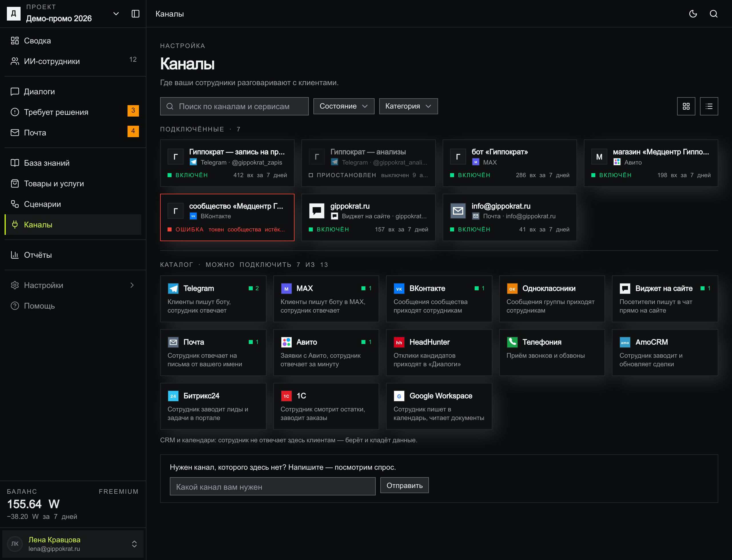
Task: Toggle the sidebar collapse icon
Action: [x=135, y=14]
